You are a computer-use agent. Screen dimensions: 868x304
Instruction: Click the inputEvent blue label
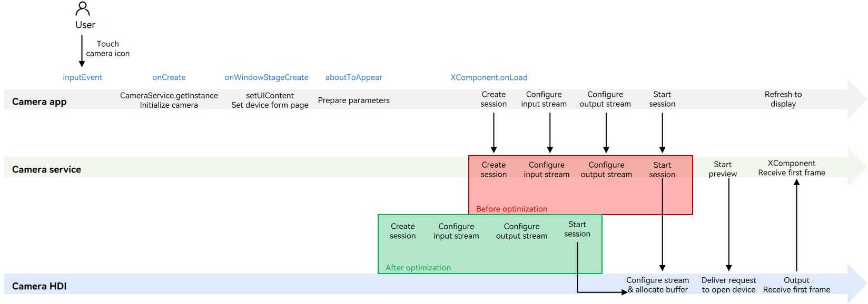click(x=82, y=77)
